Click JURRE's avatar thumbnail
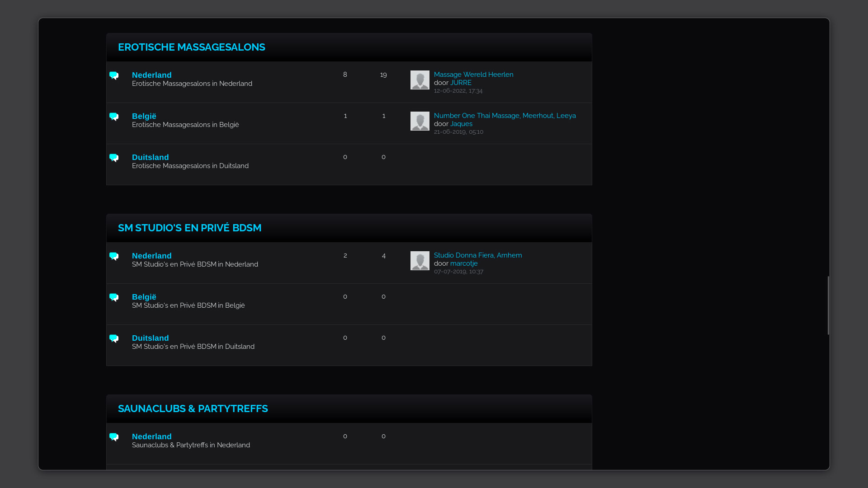The width and height of the screenshot is (868, 488). coord(420,80)
